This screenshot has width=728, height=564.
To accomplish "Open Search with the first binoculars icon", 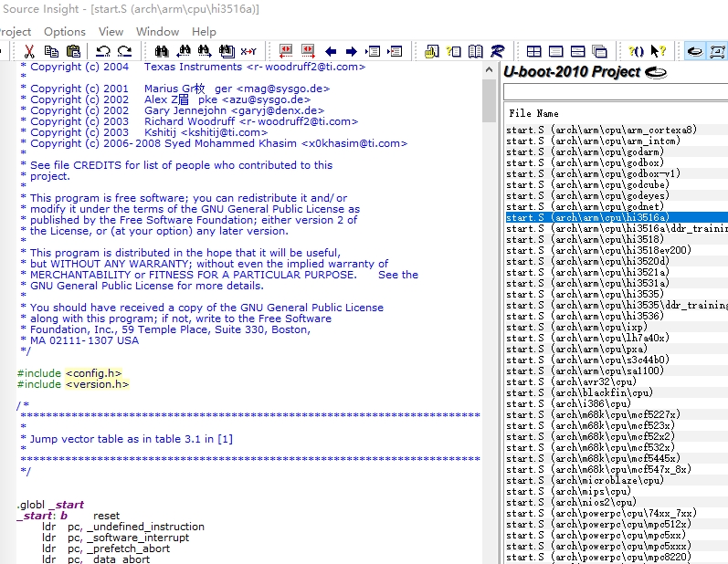I will (162, 52).
